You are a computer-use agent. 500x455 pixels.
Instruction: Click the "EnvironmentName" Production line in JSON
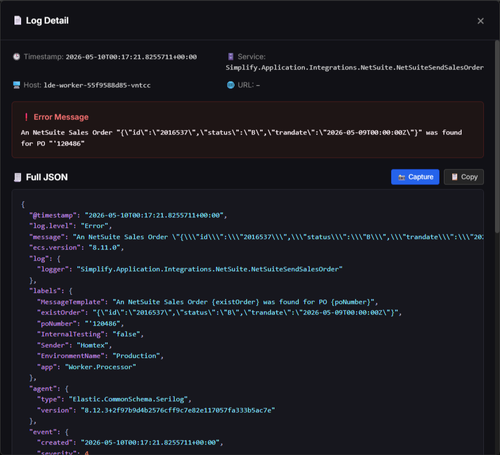pos(100,356)
